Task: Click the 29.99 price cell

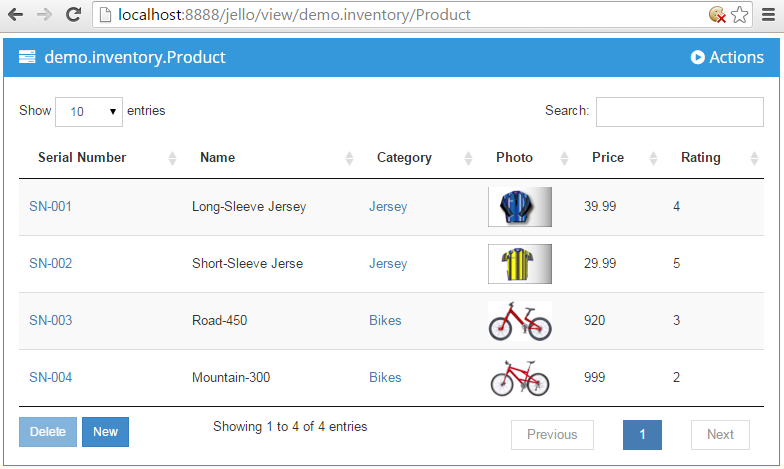Action: (x=600, y=264)
